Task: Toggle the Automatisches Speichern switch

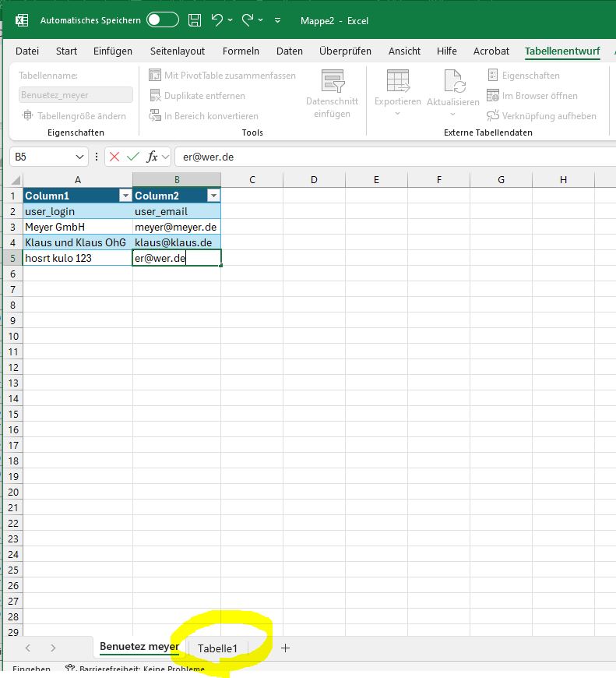Action: (162, 20)
